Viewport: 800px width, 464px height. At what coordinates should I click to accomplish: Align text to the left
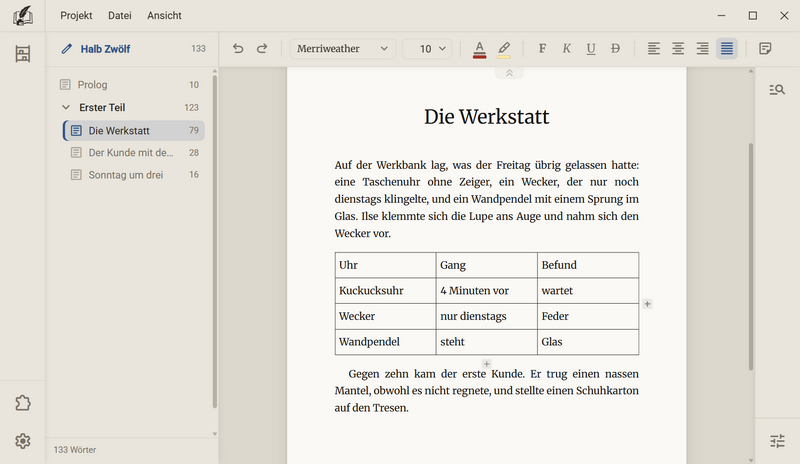tap(654, 48)
